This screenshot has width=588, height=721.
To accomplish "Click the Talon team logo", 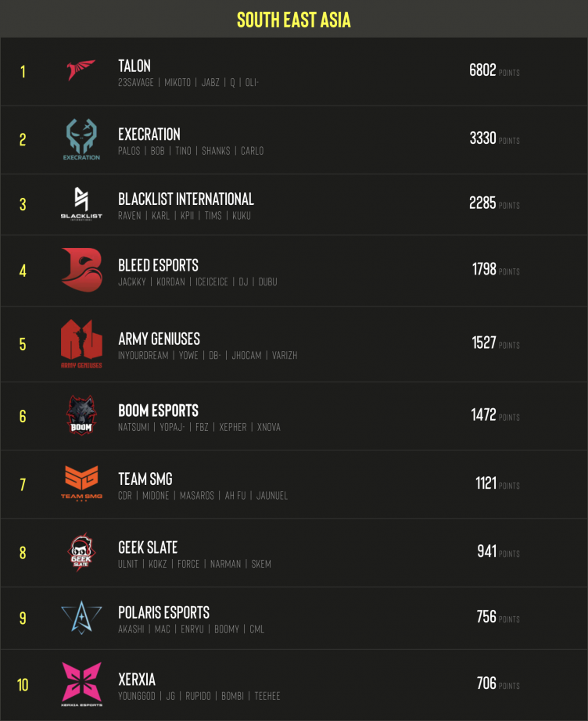I will coord(81,71).
